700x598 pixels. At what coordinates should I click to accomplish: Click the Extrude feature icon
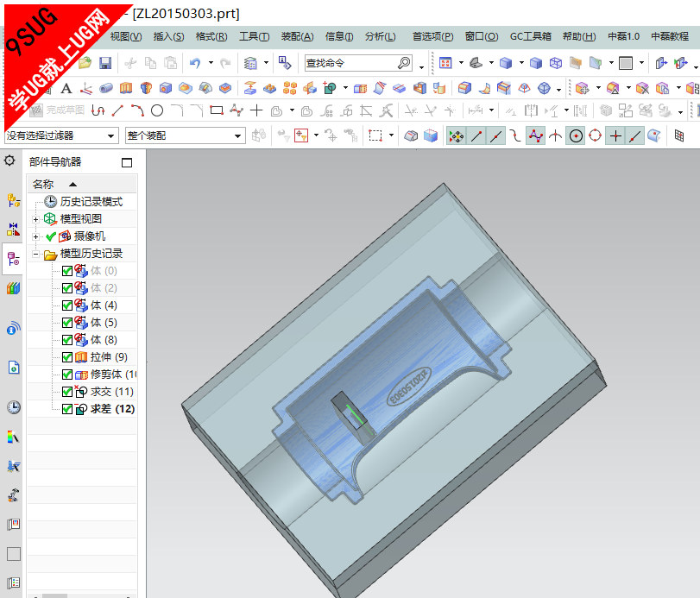(126, 88)
